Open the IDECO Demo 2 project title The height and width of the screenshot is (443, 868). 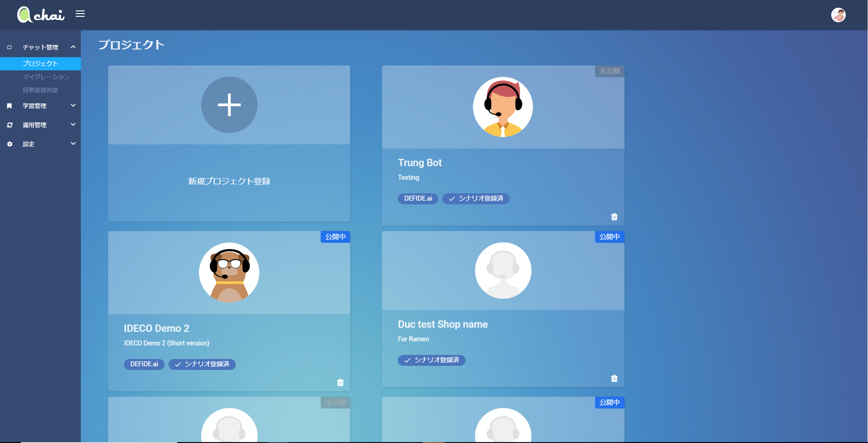[157, 328]
